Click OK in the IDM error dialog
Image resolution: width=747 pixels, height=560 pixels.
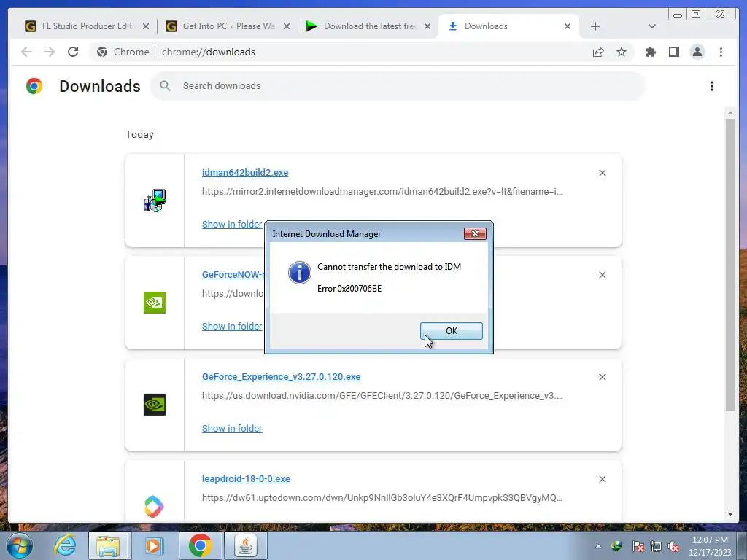[x=451, y=331]
